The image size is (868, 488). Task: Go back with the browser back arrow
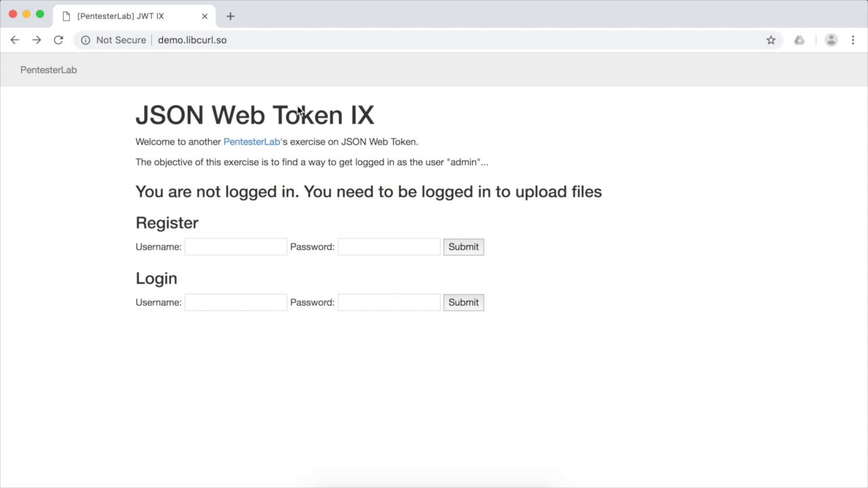point(15,40)
